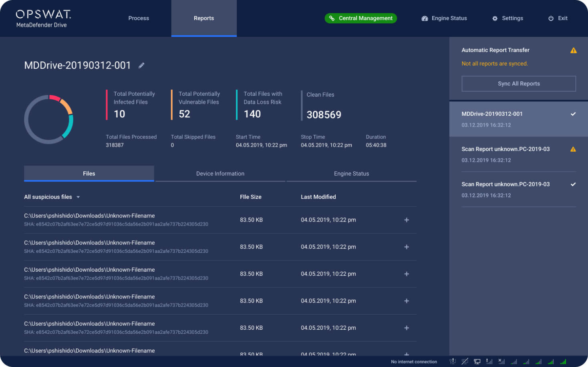Click the OPSWAT MetaDefender Drive logo
The height and width of the screenshot is (367, 588).
point(43,18)
